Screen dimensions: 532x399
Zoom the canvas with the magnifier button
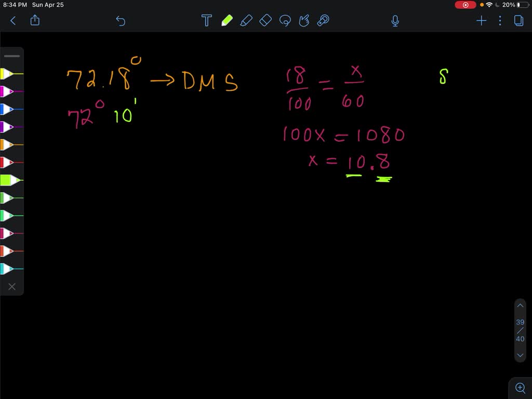click(520, 387)
